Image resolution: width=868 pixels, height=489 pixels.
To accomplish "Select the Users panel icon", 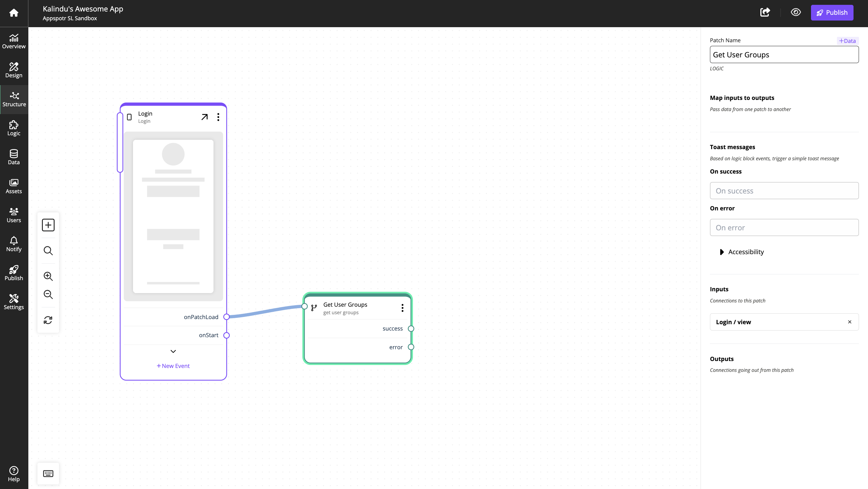I will [14, 215].
